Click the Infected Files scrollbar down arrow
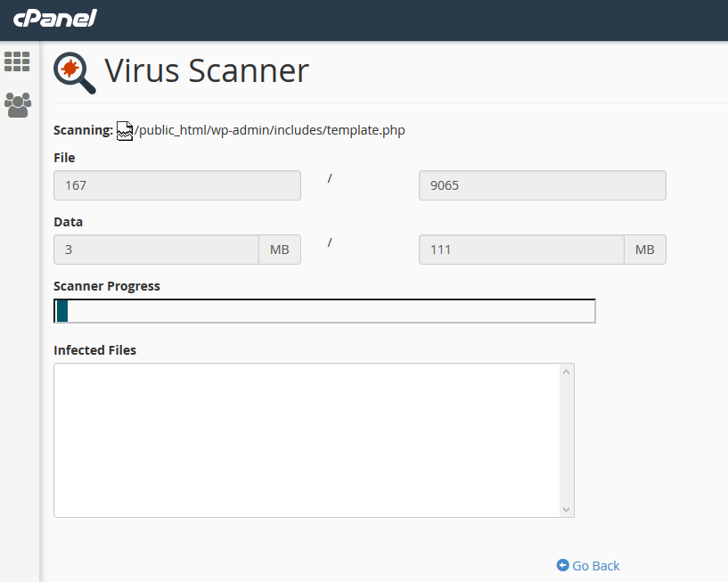The height and width of the screenshot is (582, 728). (x=566, y=510)
